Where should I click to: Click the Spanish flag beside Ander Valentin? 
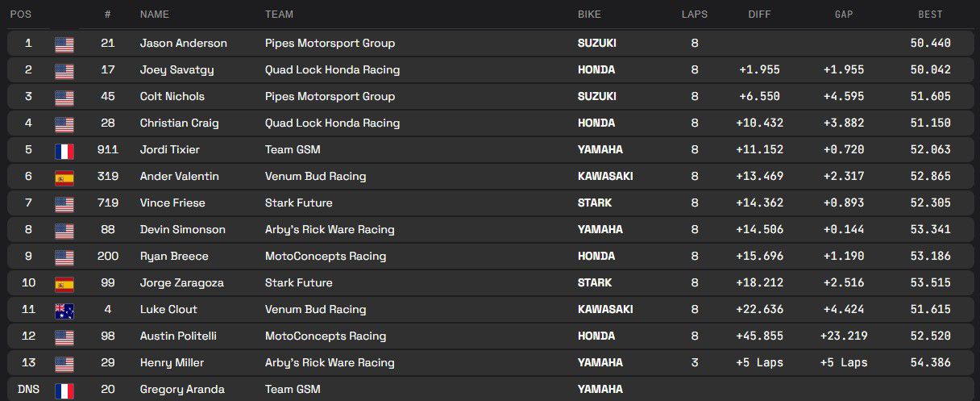pos(64,177)
